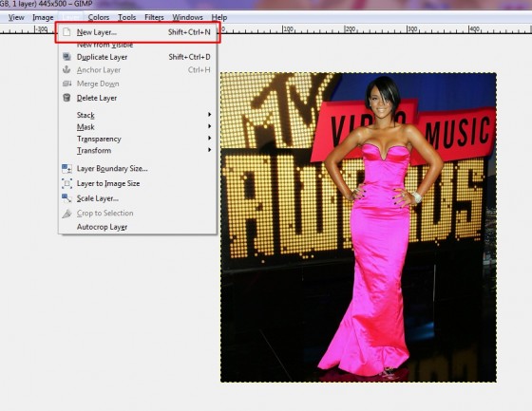Screen dimensions: 532x411
Task: Click the Ctrl+H shortcut text
Action: coord(199,70)
